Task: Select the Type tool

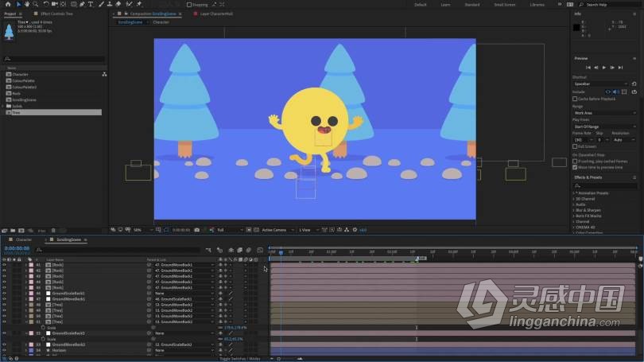Action: (92, 4)
